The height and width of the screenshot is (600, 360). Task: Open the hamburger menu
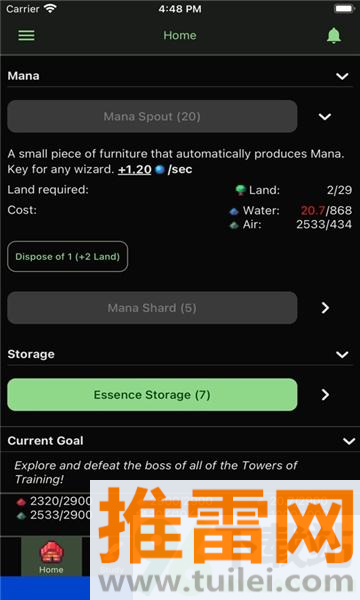tap(26, 36)
